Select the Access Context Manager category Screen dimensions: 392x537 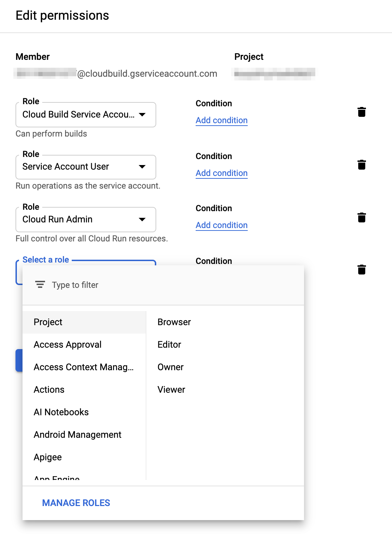tap(84, 367)
